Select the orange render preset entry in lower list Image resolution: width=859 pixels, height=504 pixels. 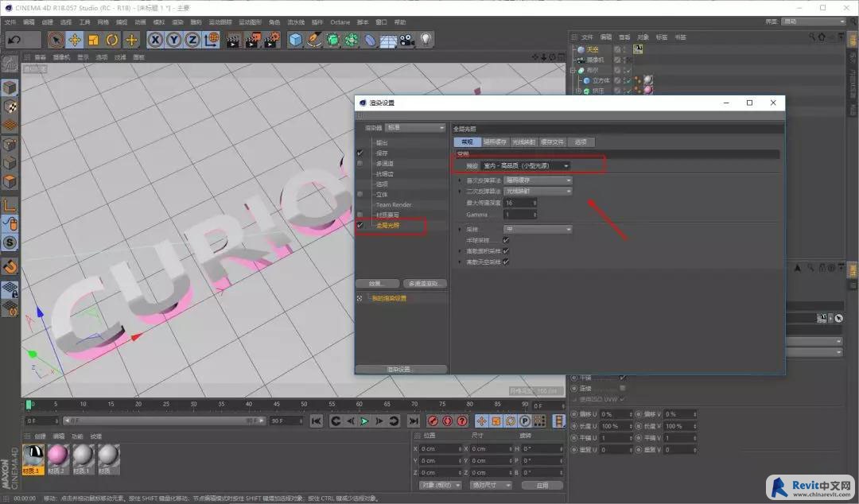click(389, 299)
